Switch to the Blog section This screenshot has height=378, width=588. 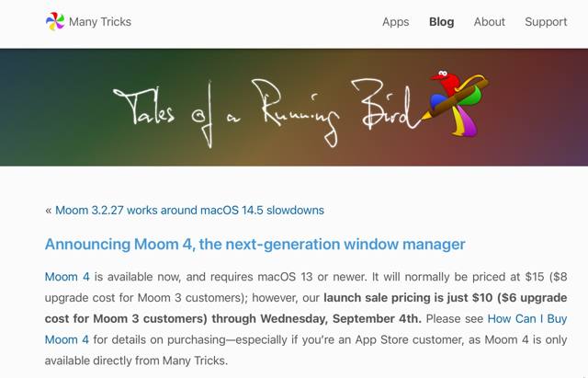[x=441, y=22]
